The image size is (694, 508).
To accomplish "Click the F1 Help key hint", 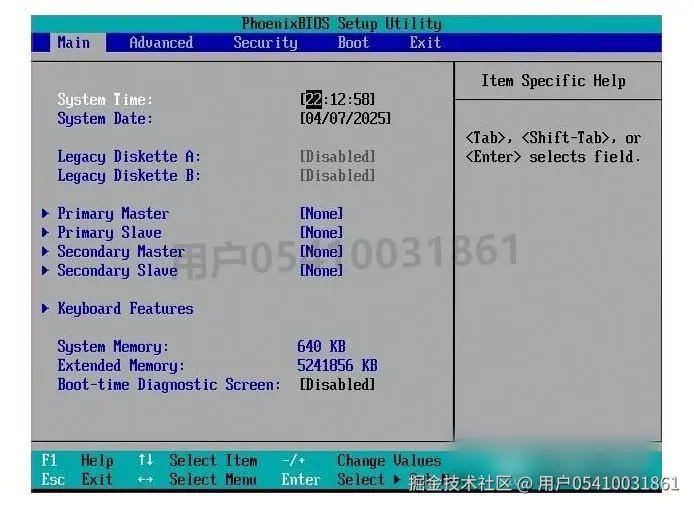I will 77,461.
